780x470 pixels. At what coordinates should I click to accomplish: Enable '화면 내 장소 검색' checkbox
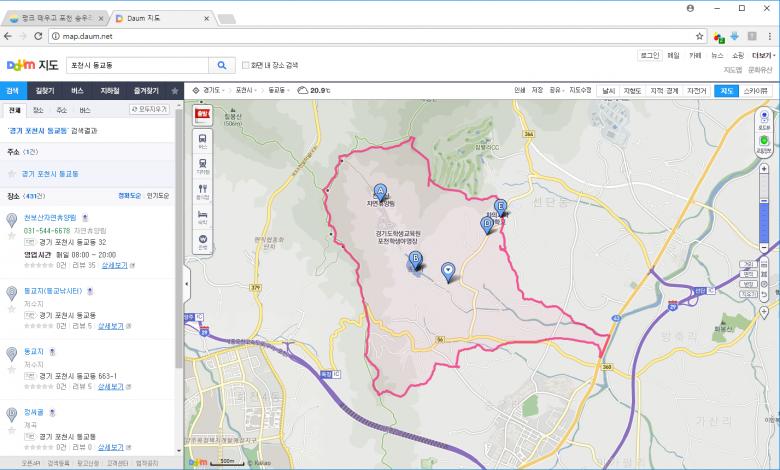pyautogui.click(x=246, y=66)
